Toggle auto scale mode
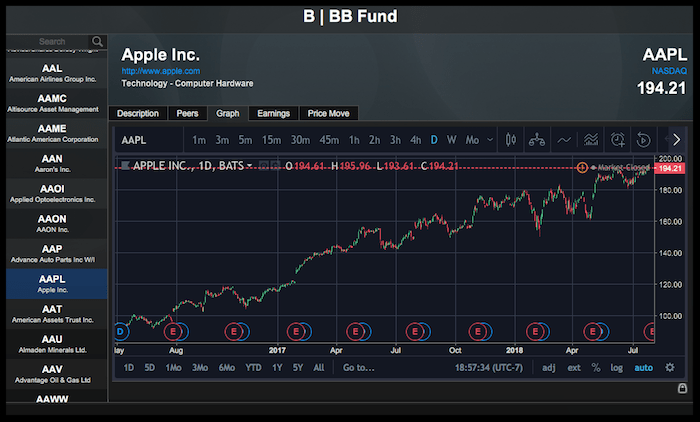Image resolution: width=700 pixels, height=422 pixels. pyautogui.click(x=643, y=368)
